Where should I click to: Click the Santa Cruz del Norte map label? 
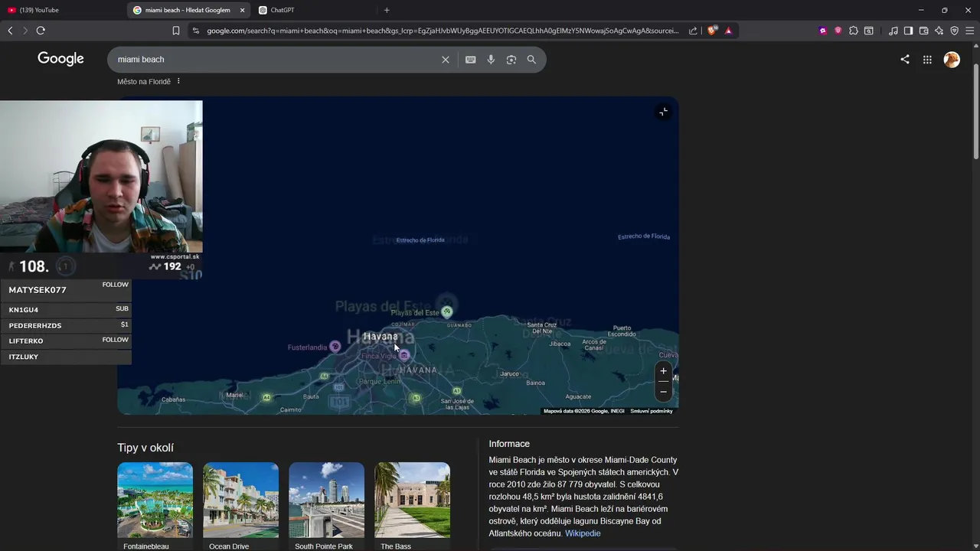tap(542, 328)
